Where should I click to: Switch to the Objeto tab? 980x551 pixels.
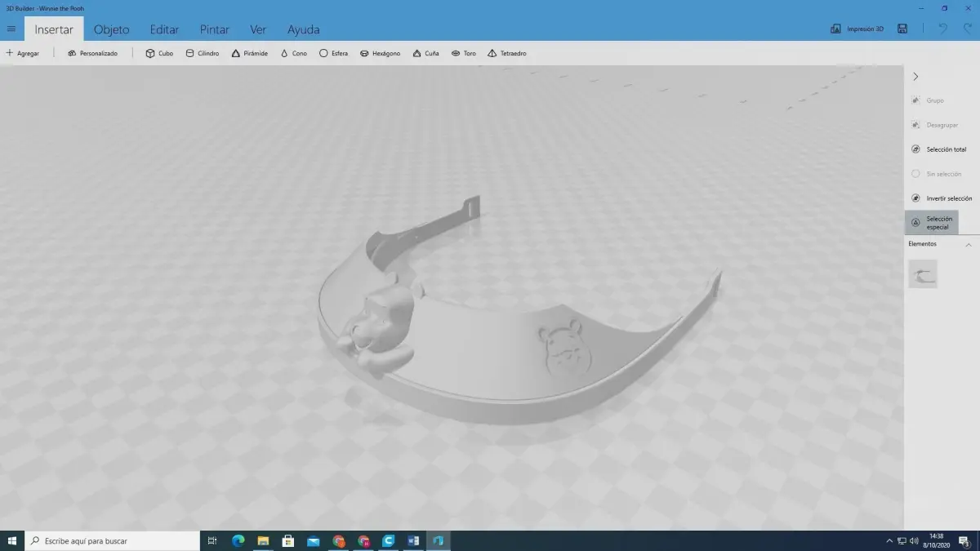(x=112, y=29)
